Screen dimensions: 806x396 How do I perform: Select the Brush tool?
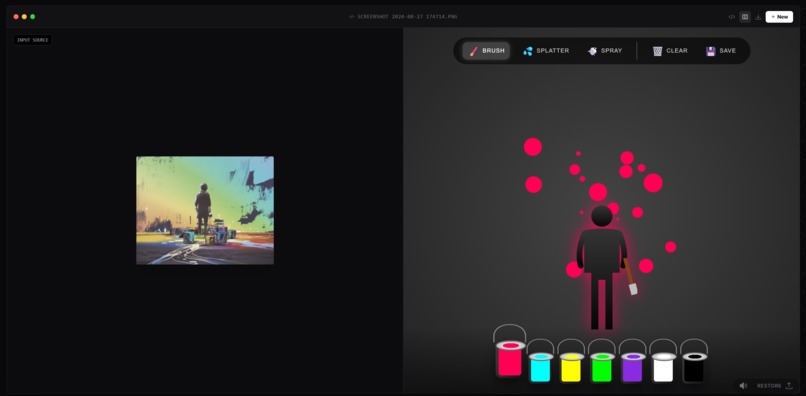(x=486, y=51)
